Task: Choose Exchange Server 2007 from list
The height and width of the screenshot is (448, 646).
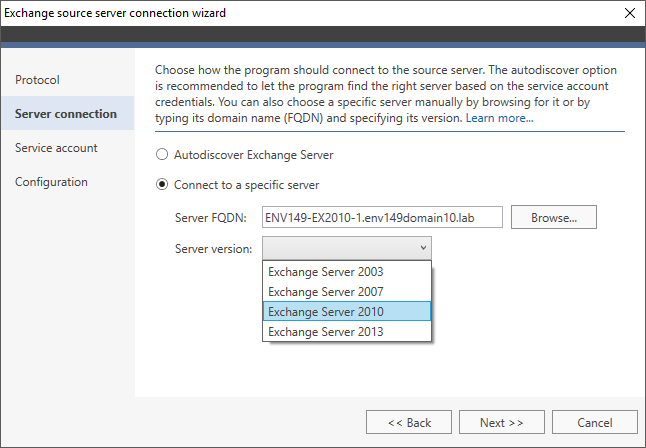Action: coord(347,292)
